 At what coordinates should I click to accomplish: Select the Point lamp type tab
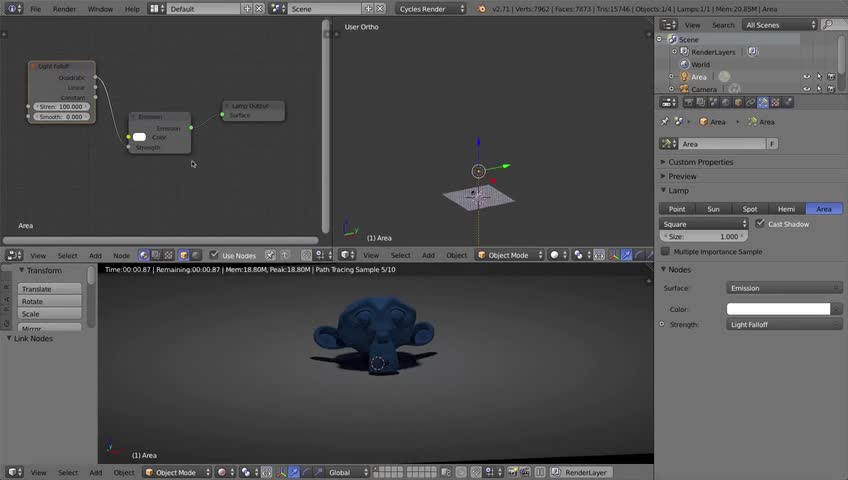677,209
